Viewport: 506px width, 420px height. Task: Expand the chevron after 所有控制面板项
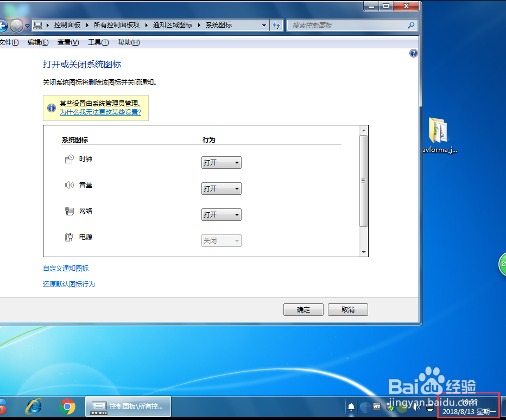[146, 25]
